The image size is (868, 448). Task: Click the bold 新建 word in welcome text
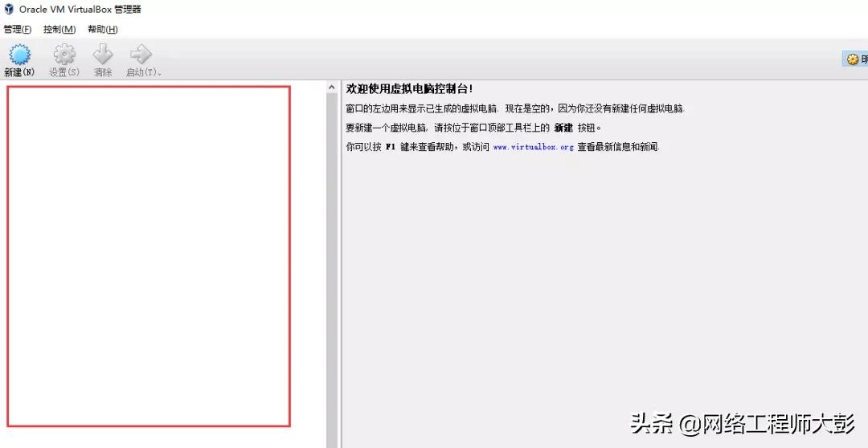563,128
